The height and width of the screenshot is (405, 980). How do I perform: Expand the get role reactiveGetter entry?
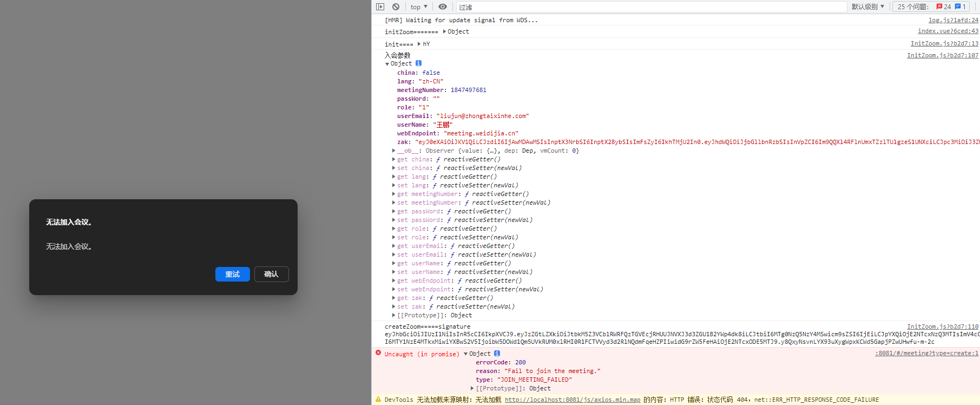(393, 228)
